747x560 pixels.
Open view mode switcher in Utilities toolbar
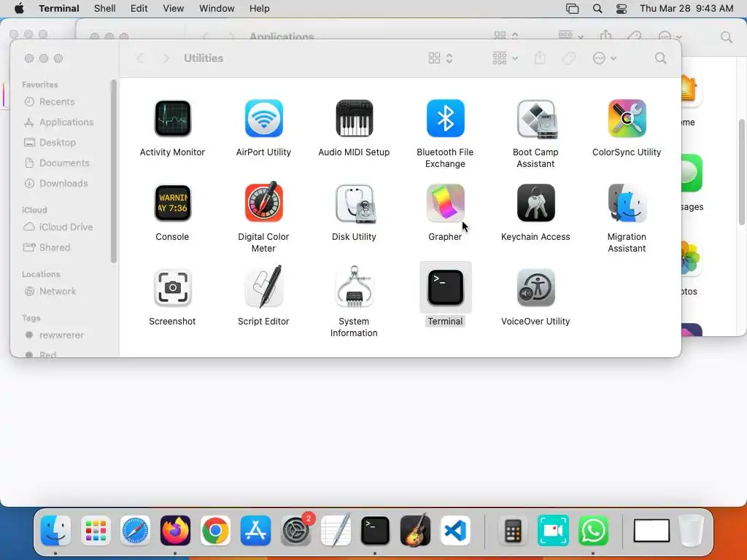click(x=440, y=58)
